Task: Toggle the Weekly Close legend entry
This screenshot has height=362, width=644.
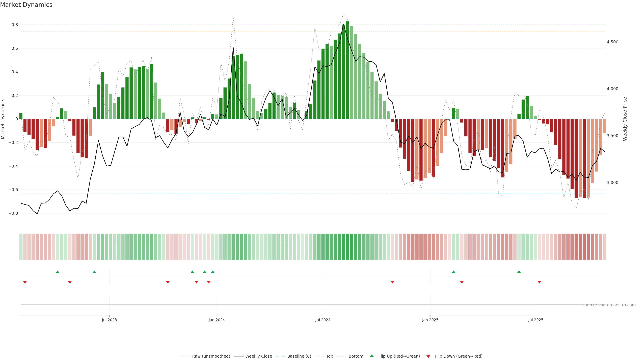Action: [x=258, y=356]
